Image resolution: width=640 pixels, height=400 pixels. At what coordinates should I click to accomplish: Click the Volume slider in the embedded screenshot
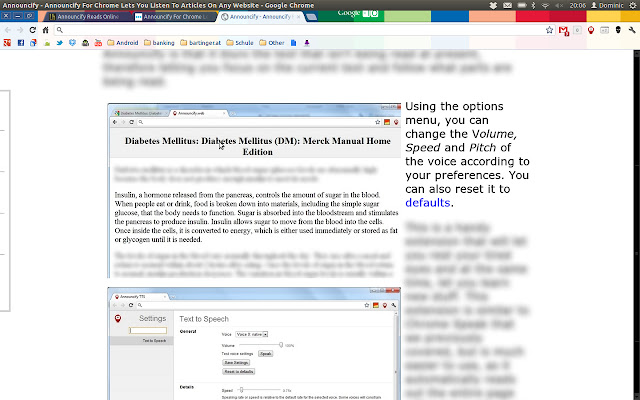point(261,345)
